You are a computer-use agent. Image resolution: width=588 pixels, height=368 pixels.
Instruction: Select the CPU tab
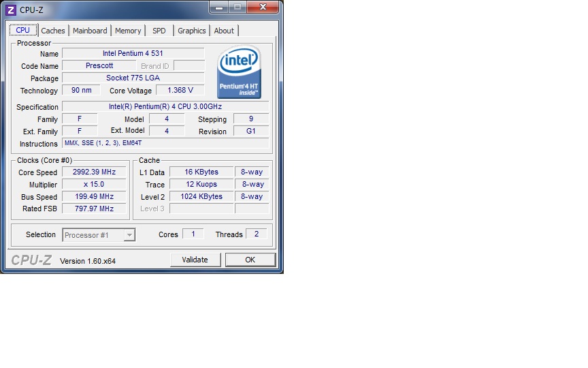tap(23, 30)
